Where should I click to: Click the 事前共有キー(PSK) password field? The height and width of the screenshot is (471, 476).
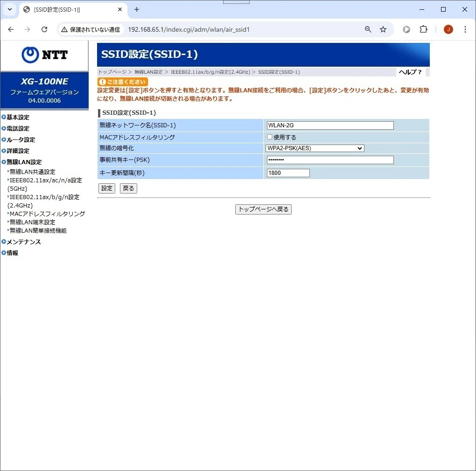click(330, 160)
